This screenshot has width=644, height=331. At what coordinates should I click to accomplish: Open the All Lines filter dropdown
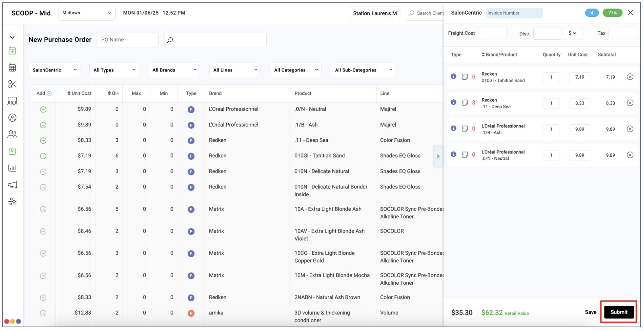tap(235, 70)
